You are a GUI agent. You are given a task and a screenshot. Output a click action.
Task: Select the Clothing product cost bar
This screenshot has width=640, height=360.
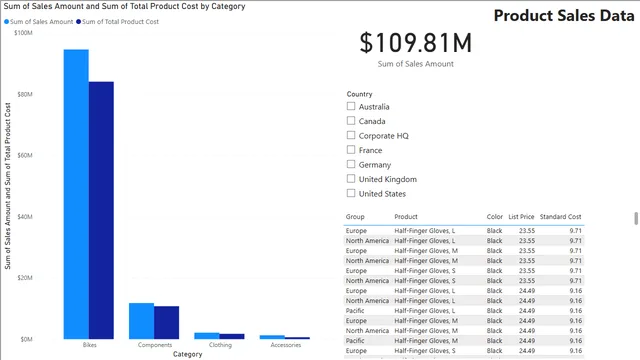tap(232, 336)
